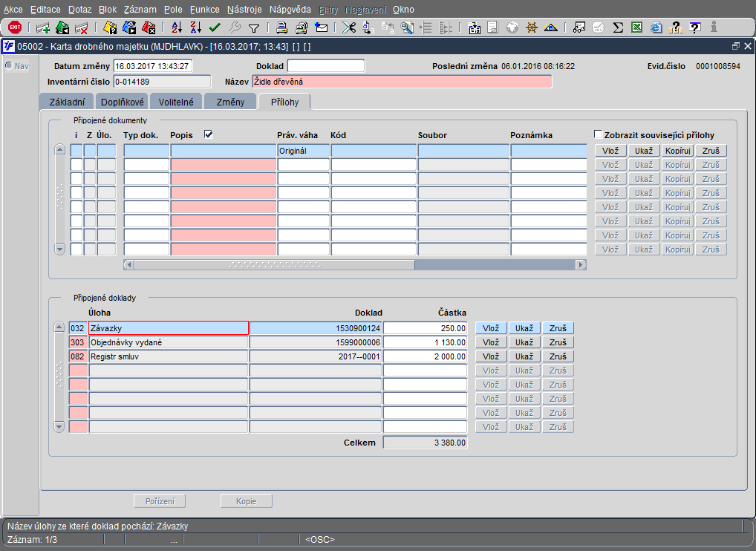
Task: Click the insert new record icon
Action: tap(43, 28)
